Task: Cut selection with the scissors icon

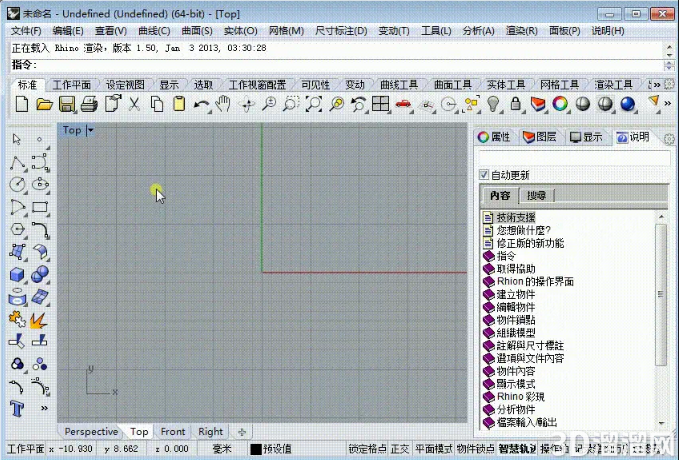Action: tap(134, 104)
